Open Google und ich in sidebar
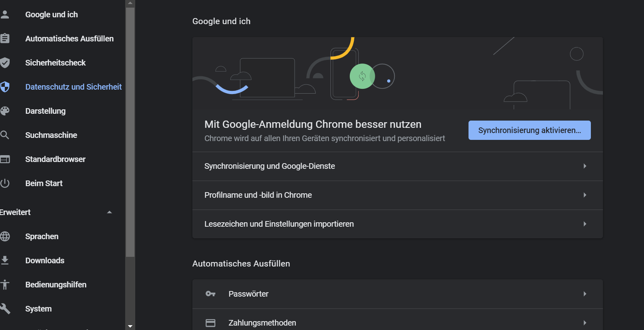This screenshot has height=330, width=644. point(52,14)
